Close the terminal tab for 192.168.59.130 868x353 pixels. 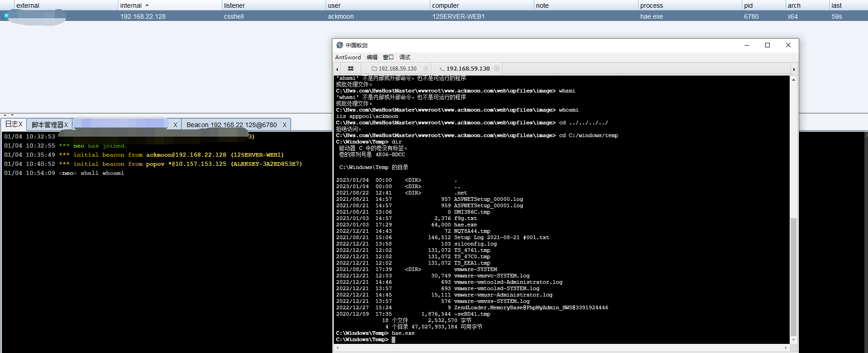496,69
